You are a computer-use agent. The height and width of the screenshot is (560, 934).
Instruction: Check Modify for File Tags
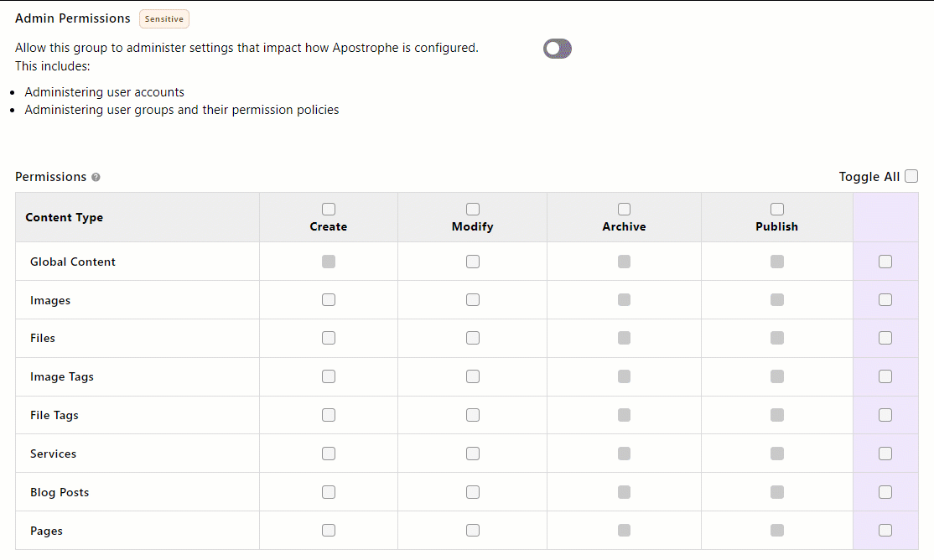pos(472,415)
